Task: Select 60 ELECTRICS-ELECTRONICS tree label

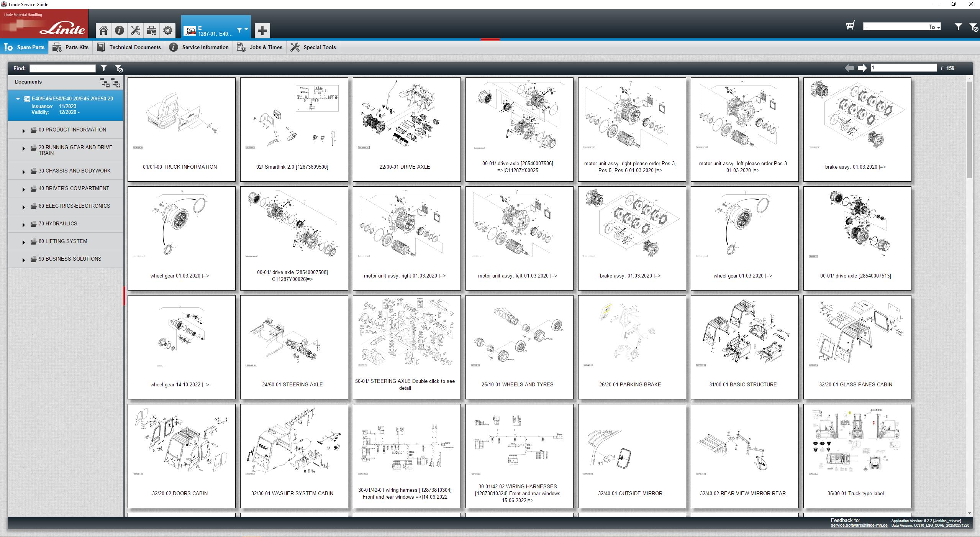Action: click(74, 206)
